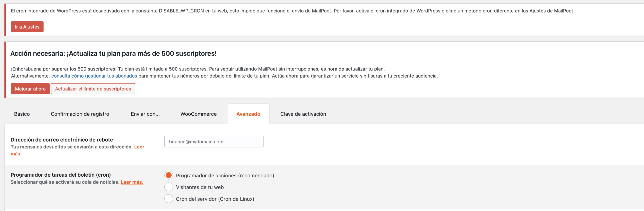Image resolution: width=644 pixels, height=211 pixels.
Task: Switch to the Básico tab
Action: [22, 114]
